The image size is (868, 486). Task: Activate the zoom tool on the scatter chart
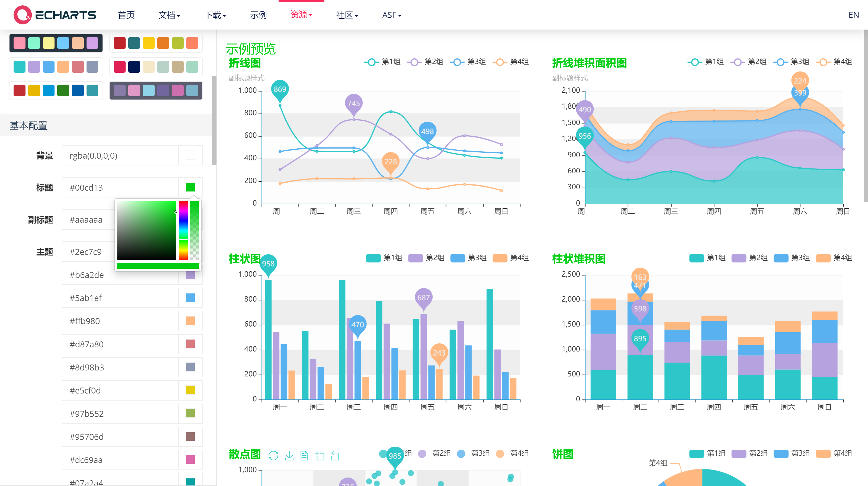pyautogui.click(x=320, y=455)
